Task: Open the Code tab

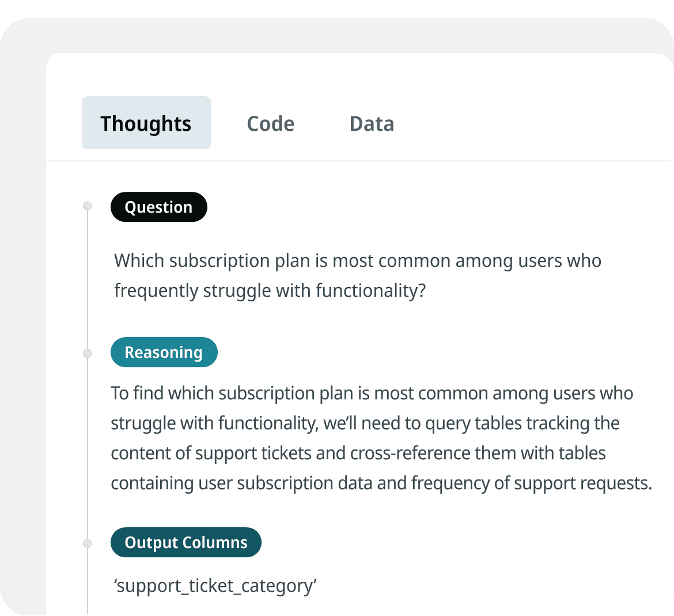Action: 270,124
